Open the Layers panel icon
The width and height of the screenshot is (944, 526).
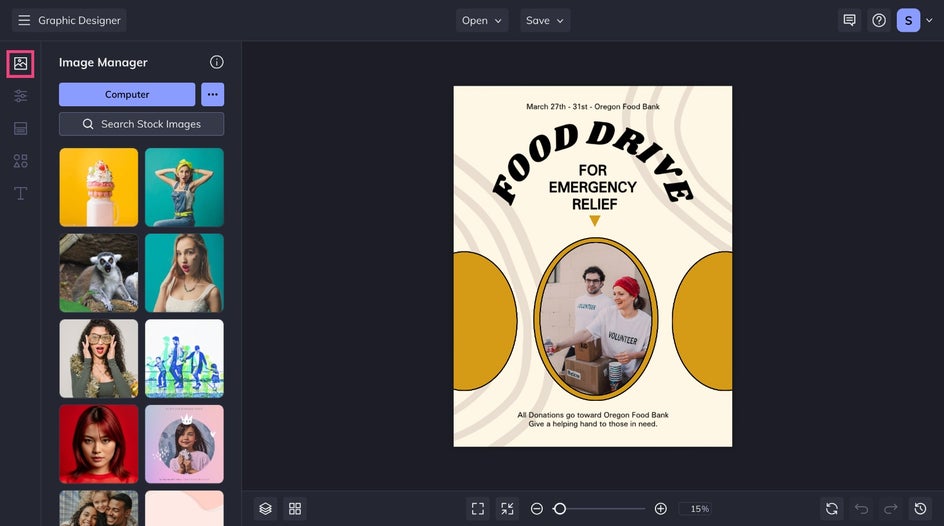(x=266, y=509)
